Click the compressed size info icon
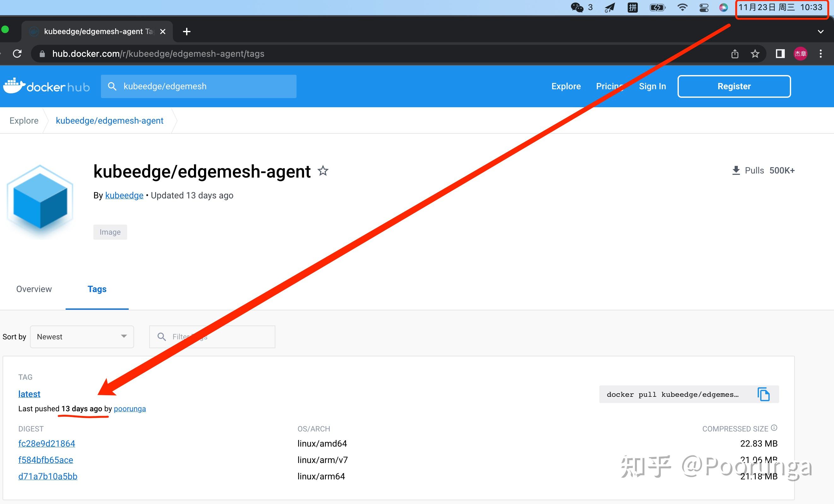834x504 pixels. [774, 427]
